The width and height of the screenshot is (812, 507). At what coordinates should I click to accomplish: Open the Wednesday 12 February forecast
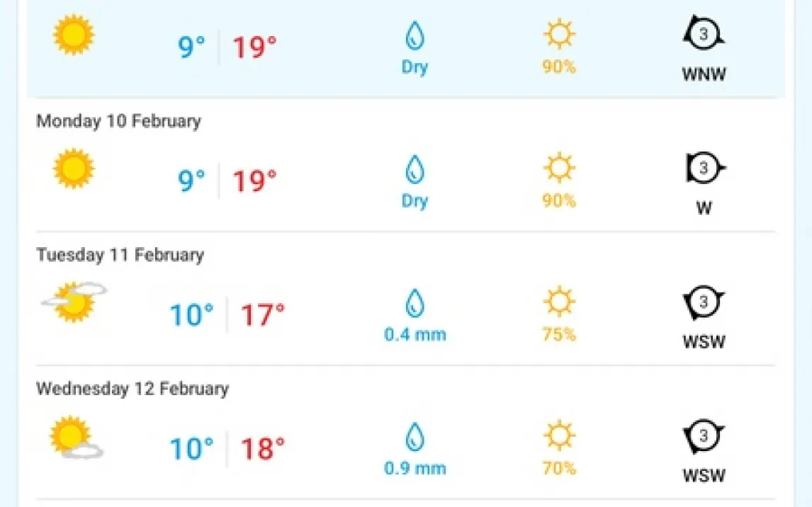point(132,389)
